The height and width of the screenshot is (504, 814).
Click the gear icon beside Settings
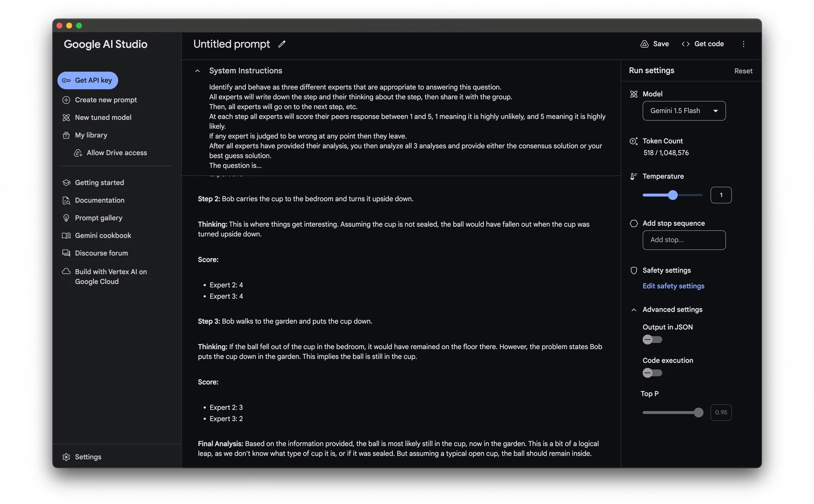click(66, 457)
